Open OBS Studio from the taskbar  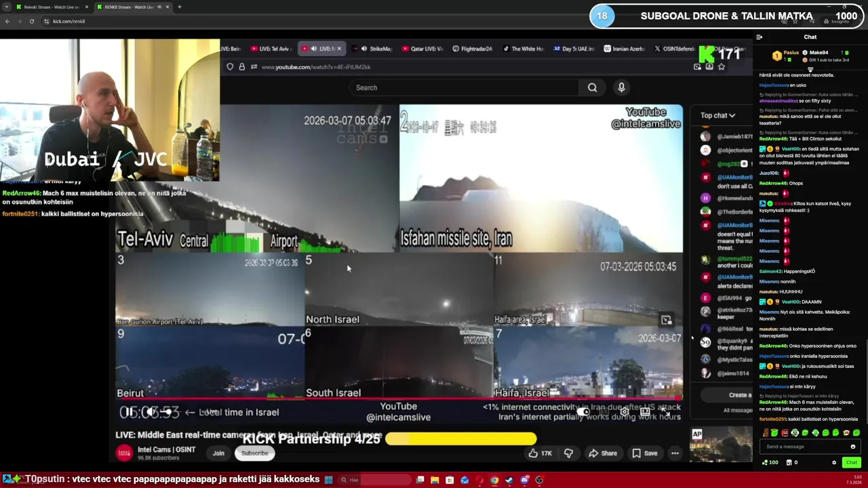coord(539,480)
